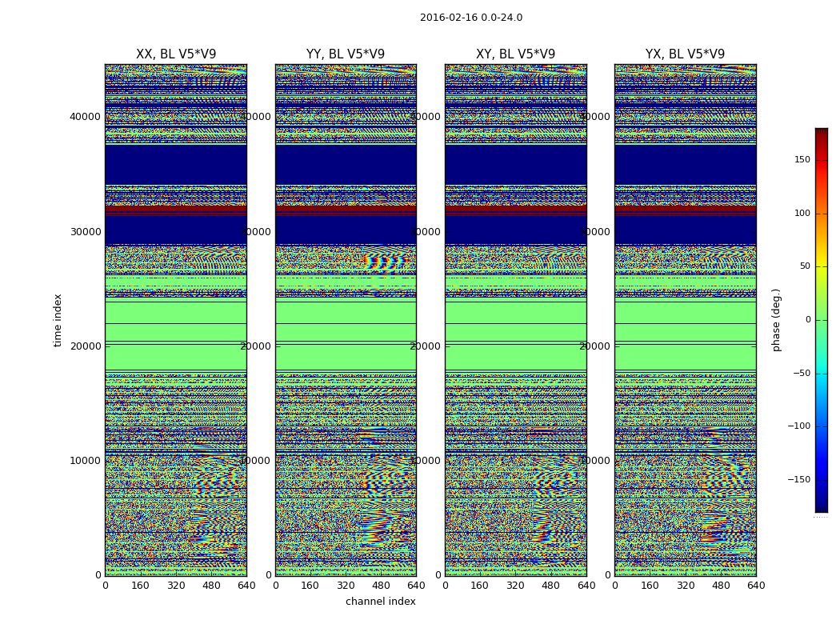
Task: Click the 150 tick label on colorbar
Action: click(x=802, y=160)
